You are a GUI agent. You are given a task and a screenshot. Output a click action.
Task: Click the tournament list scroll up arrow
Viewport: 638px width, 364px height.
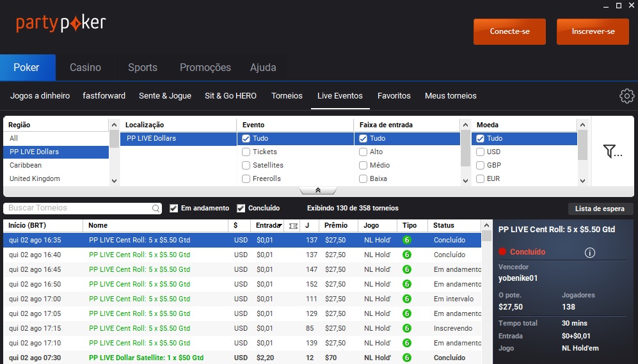[486, 225]
